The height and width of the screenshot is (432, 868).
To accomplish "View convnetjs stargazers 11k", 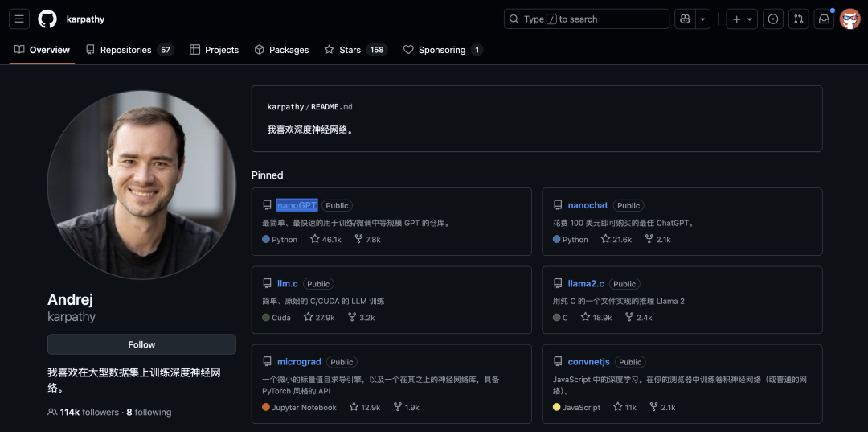I will pyautogui.click(x=625, y=407).
